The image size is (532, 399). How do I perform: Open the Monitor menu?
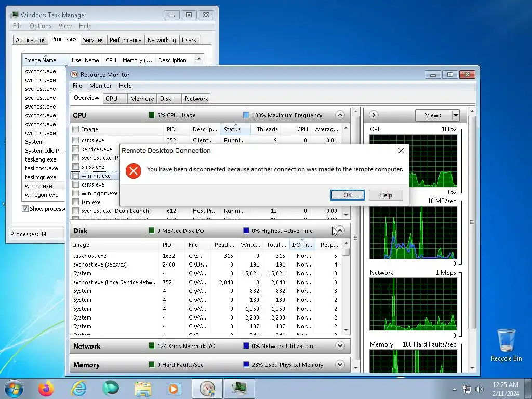click(100, 86)
